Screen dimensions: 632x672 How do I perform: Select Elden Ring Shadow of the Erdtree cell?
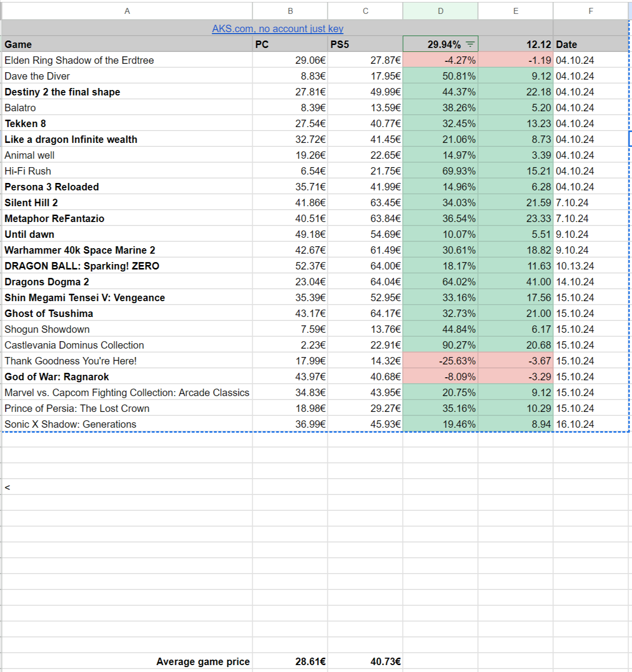tap(127, 60)
